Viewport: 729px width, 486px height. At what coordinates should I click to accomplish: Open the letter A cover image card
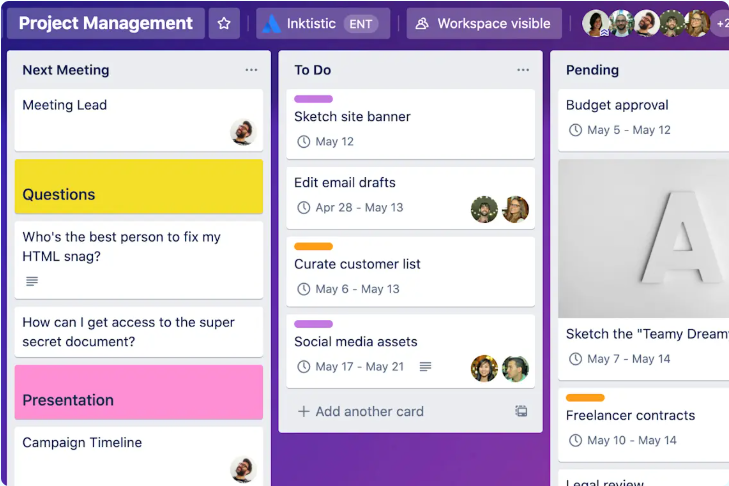[x=643, y=239]
